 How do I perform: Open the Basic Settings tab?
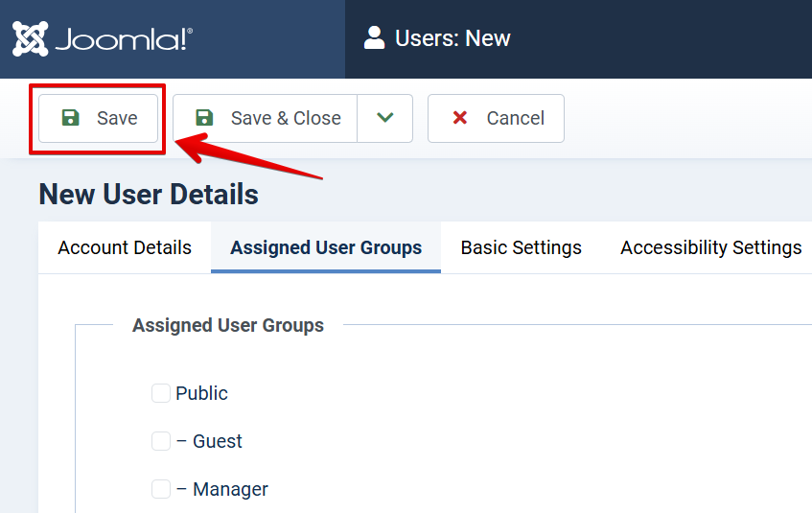[x=521, y=247]
